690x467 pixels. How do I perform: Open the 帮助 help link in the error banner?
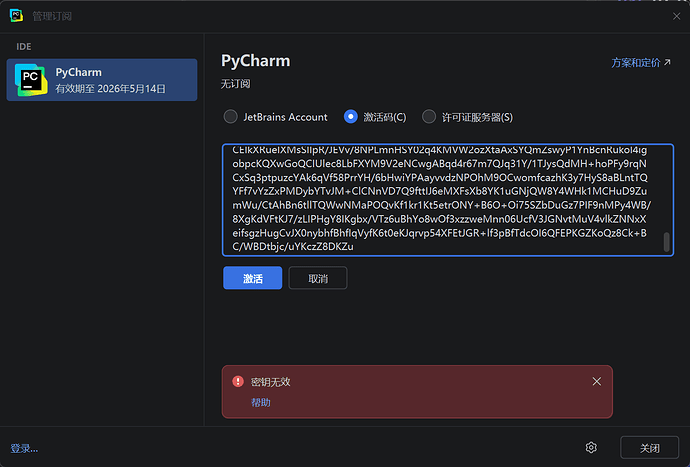pos(261,402)
